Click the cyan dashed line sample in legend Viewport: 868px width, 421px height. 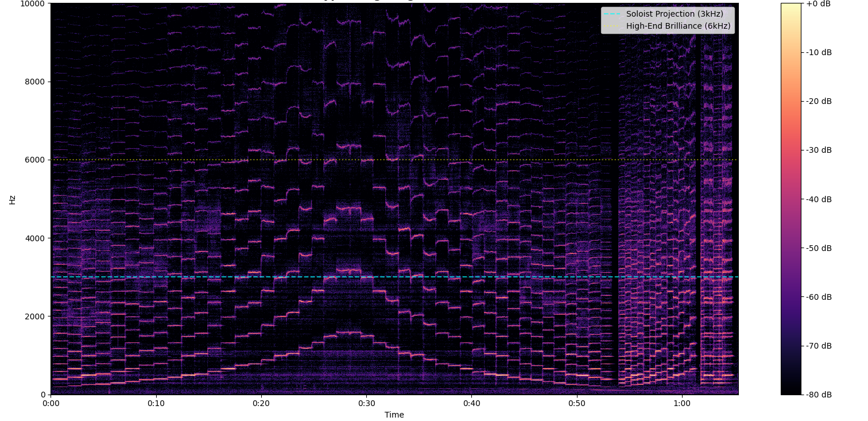coord(613,14)
